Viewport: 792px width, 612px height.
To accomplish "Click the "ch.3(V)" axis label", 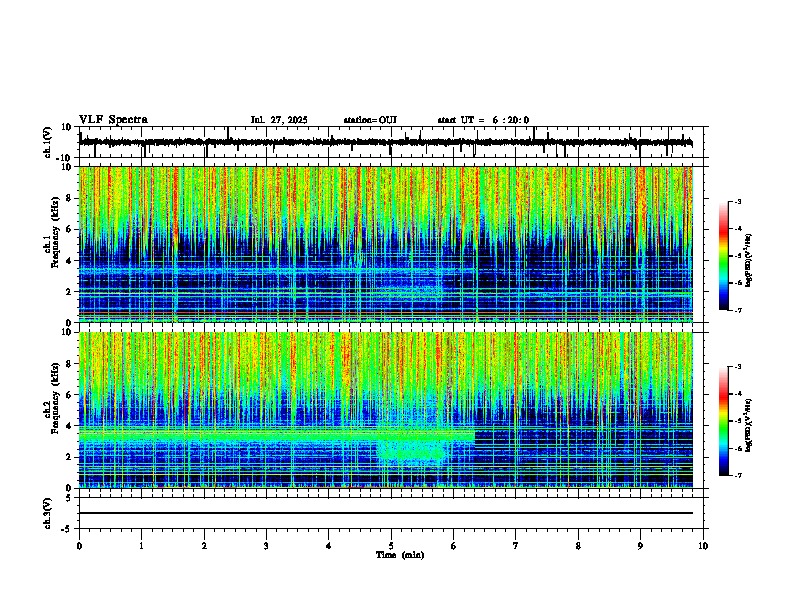I will point(48,513).
